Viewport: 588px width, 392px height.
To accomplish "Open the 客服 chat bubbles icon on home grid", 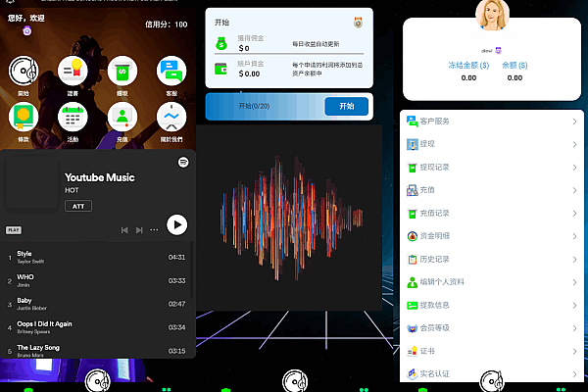I will (x=171, y=71).
